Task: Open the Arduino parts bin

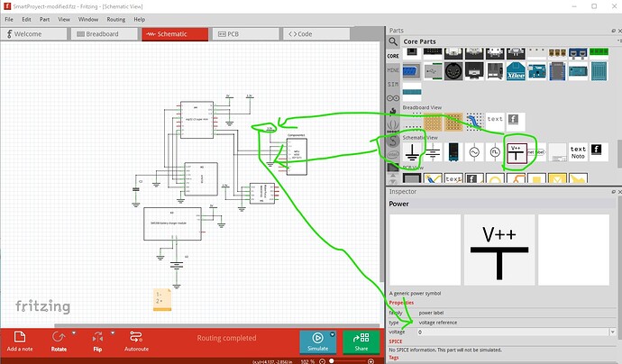Action: click(x=393, y=97)
